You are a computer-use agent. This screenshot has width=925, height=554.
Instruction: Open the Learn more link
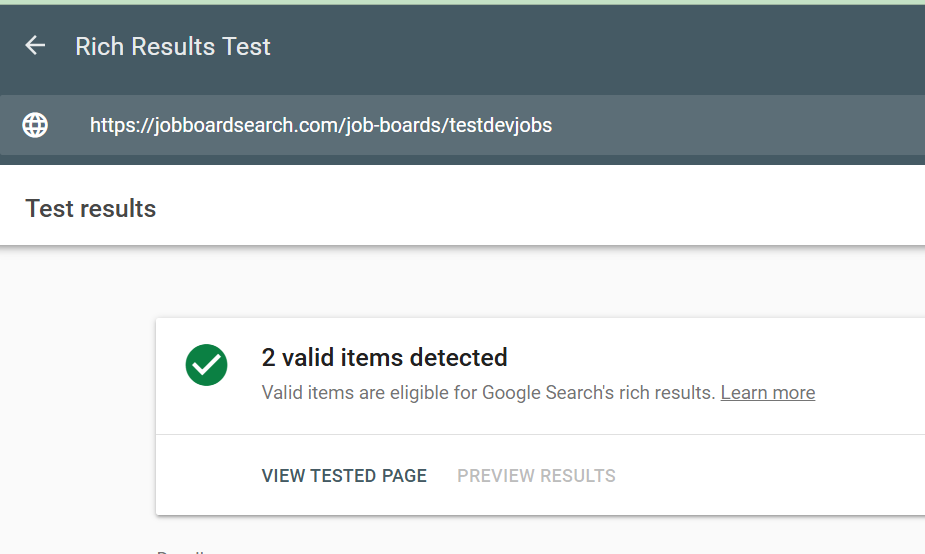767,392
